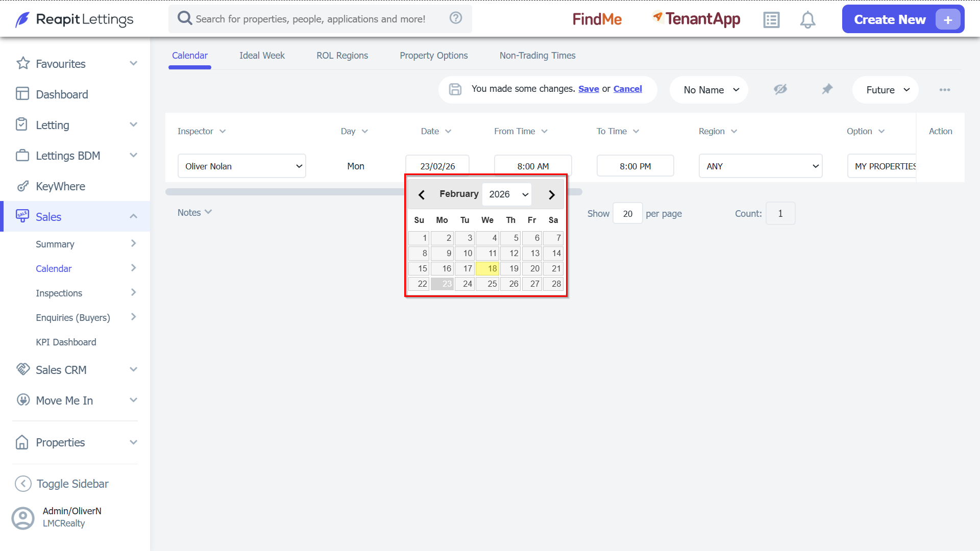980x551 pixels.
Task: Open the task list icon in header
Action: 771,20
